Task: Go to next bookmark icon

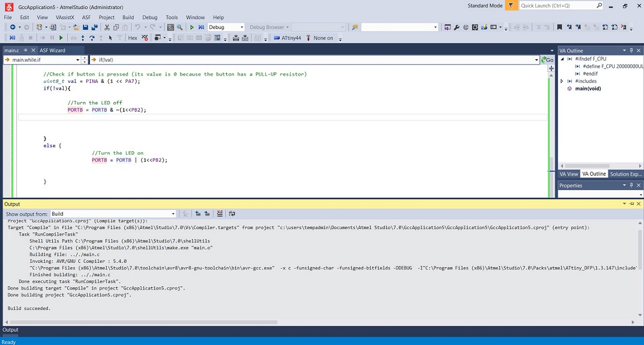Action: tap(578, 27)
